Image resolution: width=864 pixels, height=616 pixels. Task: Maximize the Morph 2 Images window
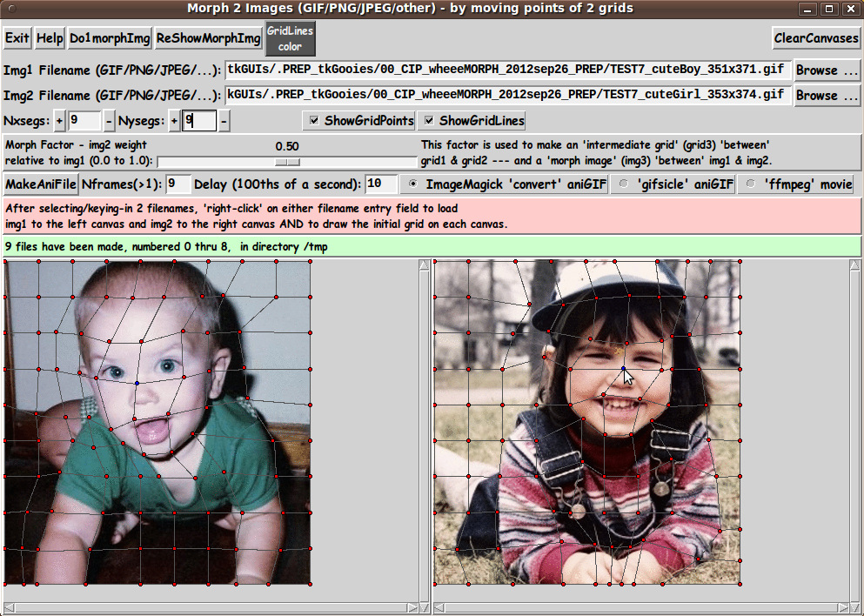(x=828, y=9)
